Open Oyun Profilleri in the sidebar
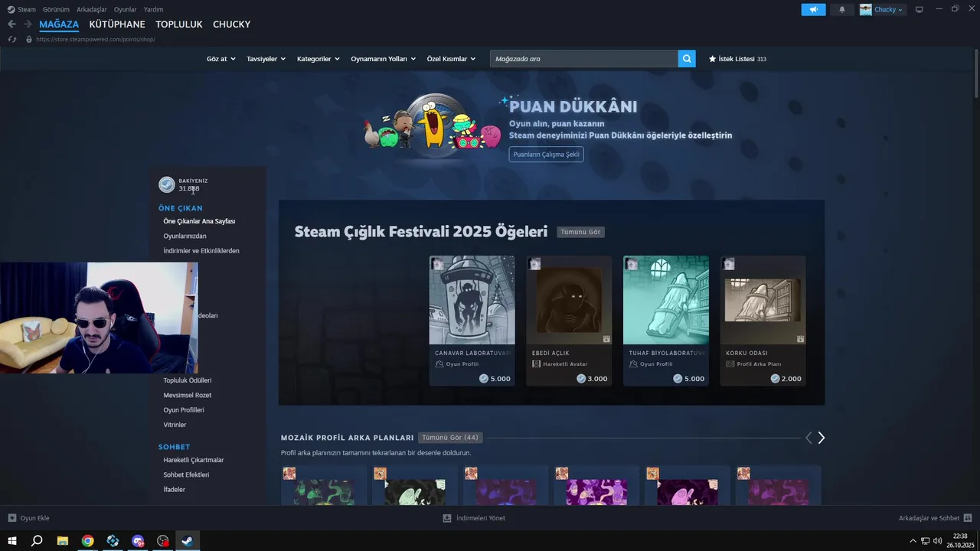The image size is (980, 551). (184, 409)
